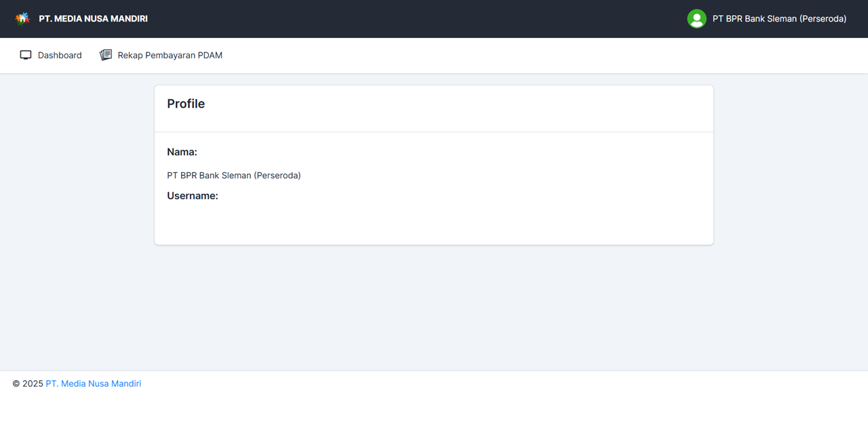
Task: Select the Nama field value text
Action: point(234,175)
